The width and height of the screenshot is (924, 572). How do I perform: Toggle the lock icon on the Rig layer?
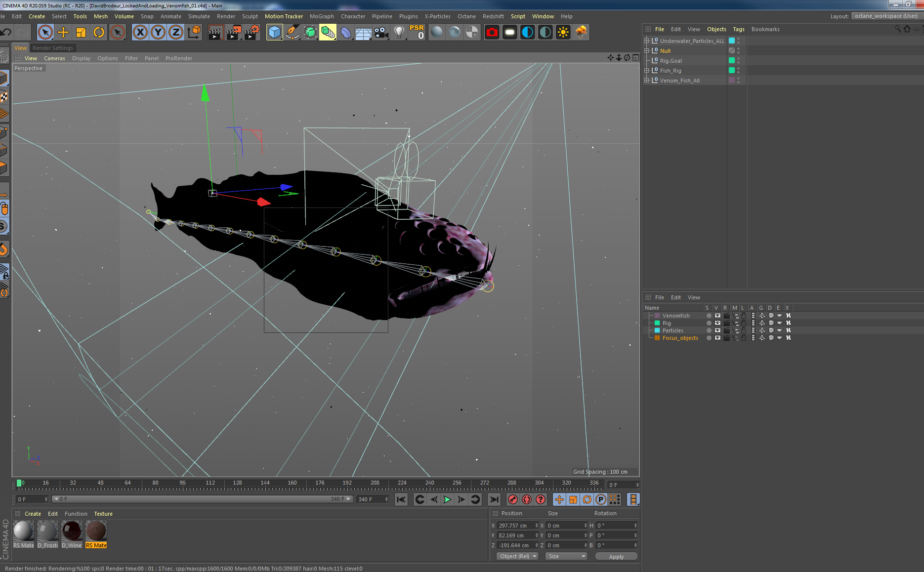pyautogui.click(x=743, y=323)
